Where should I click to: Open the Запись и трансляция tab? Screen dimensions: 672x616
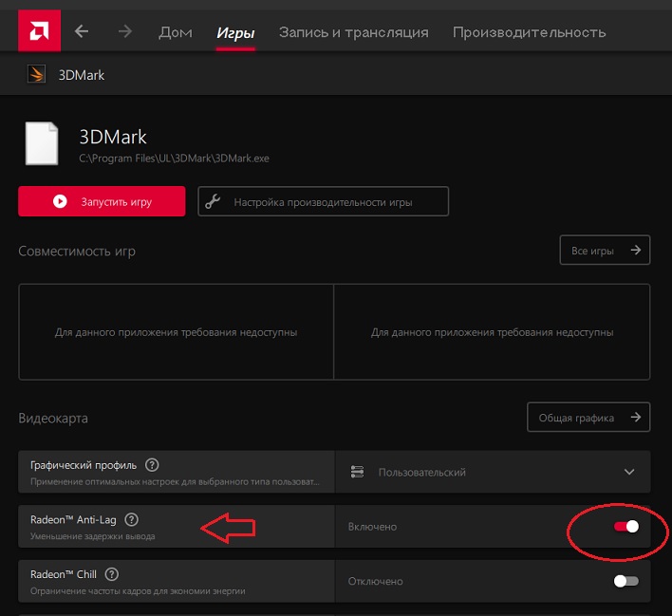tap(354, 32)
